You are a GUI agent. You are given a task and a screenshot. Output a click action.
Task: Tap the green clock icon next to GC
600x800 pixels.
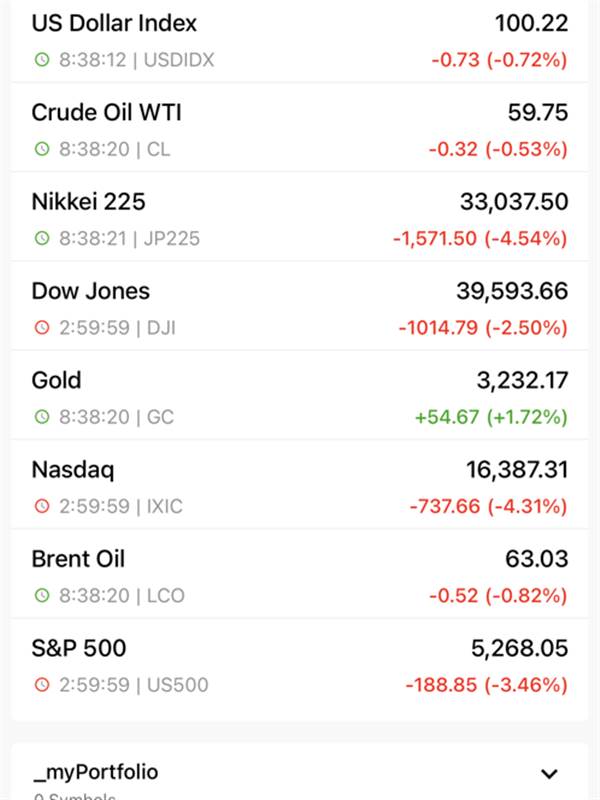tap(42, 417)
